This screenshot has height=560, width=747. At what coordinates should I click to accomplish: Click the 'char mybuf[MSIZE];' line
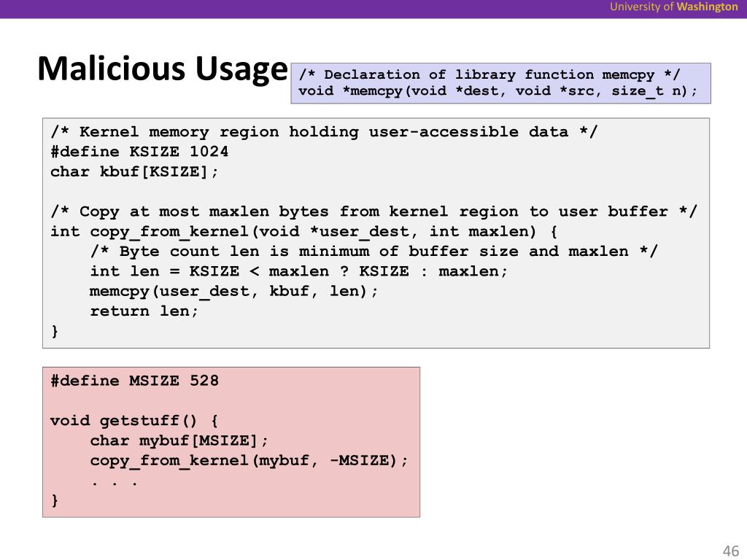click(179, 440)
